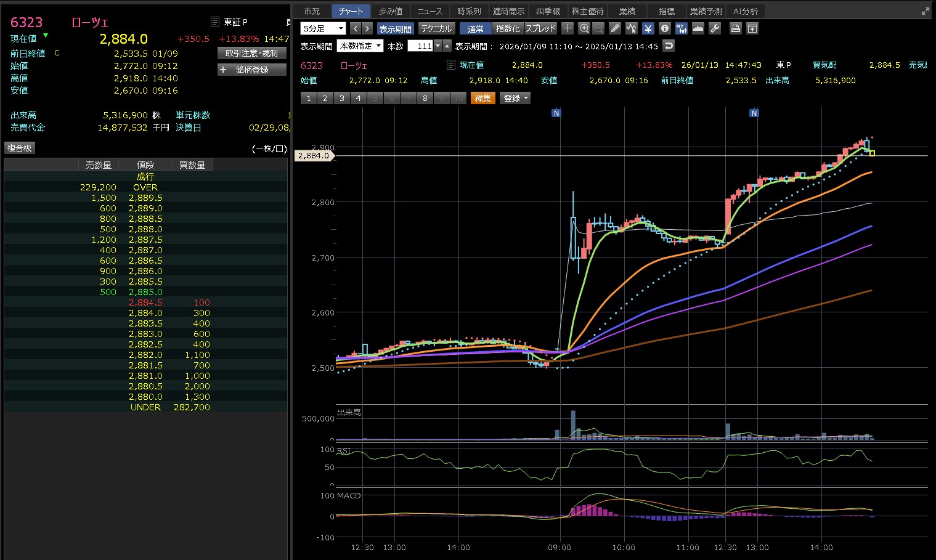
Task: Click the zoom in magnifier icon
Action: pyautogui.click(x=584, y=28)
